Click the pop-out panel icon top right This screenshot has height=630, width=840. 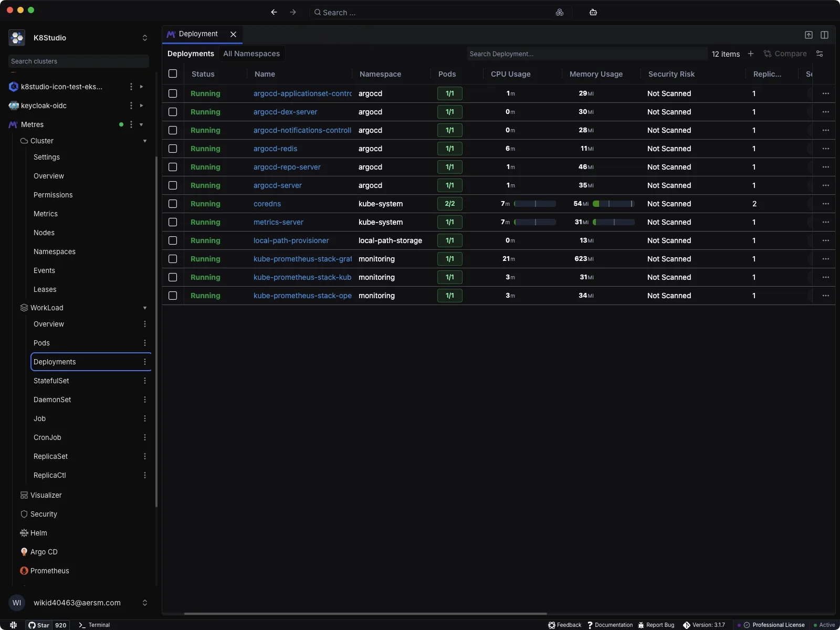click(x=808, y=35)
